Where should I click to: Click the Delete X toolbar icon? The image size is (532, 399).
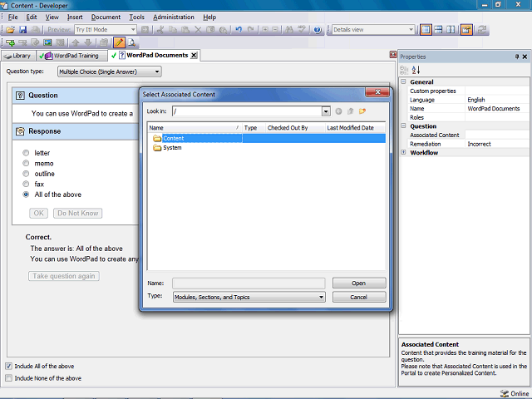pyautogui.click(x=198, y=30)
